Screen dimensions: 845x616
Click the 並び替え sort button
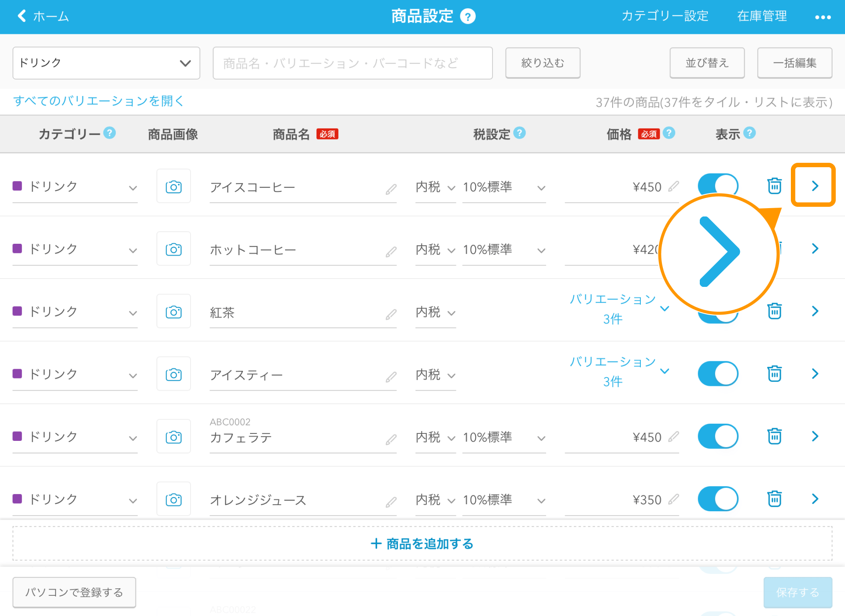click(x=707, y=63)
